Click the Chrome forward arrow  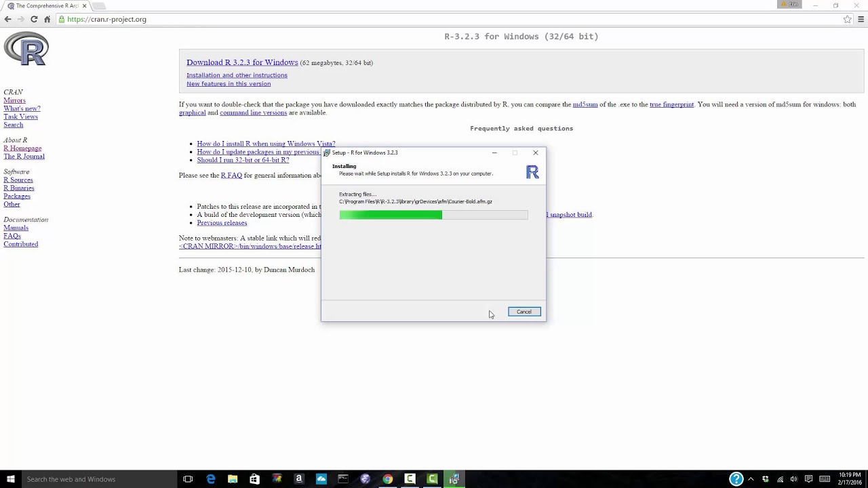20,19
